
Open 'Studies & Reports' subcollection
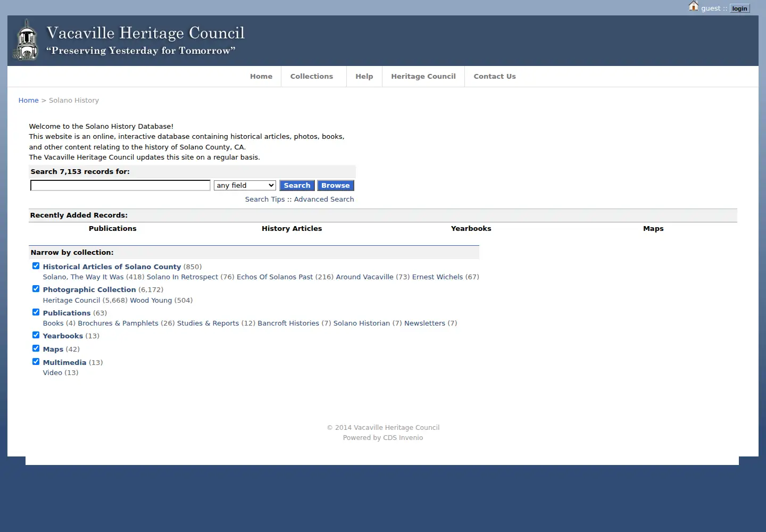(208, 323)
